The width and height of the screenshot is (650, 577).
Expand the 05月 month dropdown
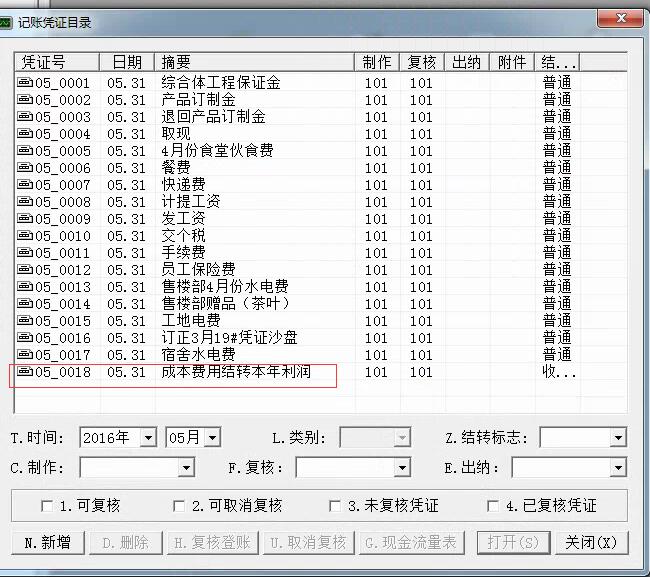coord(212,438)
